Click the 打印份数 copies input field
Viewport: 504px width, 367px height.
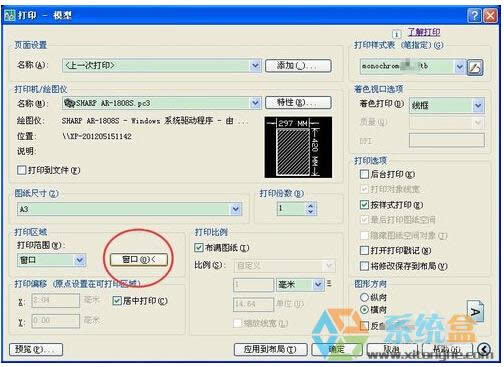point(291,209)
